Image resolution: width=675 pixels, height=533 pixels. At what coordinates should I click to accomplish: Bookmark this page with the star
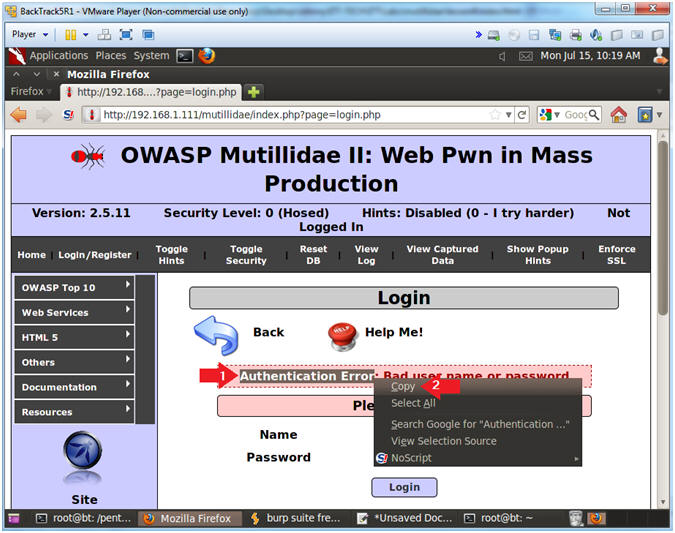495,115
